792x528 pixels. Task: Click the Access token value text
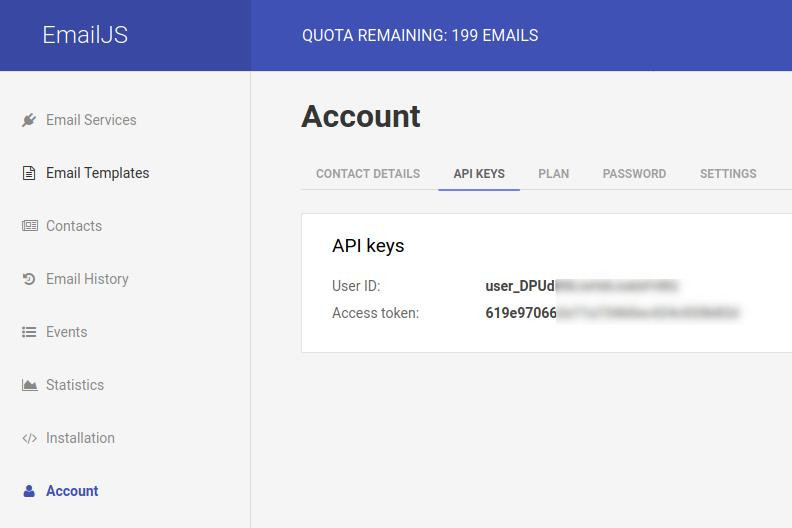coord(612,313)
